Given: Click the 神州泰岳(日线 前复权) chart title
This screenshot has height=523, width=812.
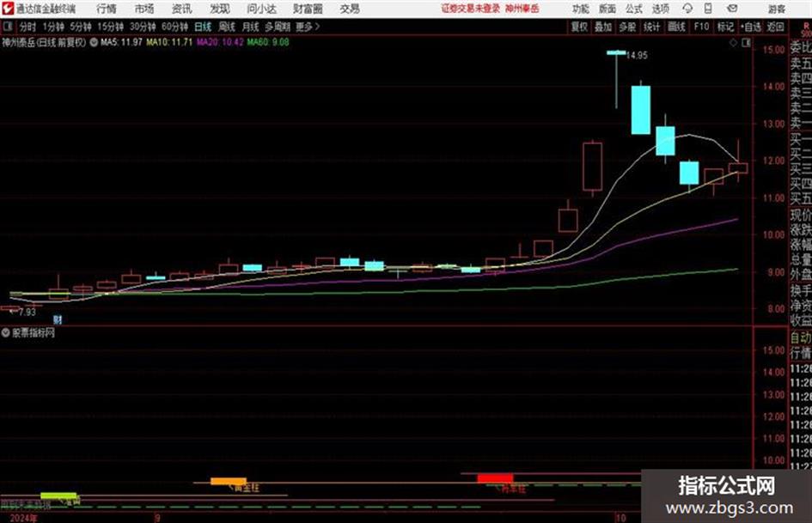Looking at the screenshot, I should point(44,42).
